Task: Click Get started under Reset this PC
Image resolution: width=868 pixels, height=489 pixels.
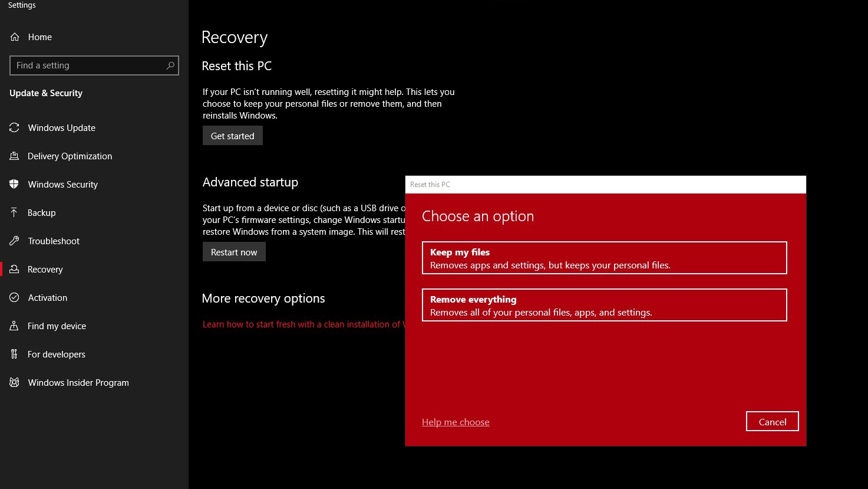Action: point(233,136)
